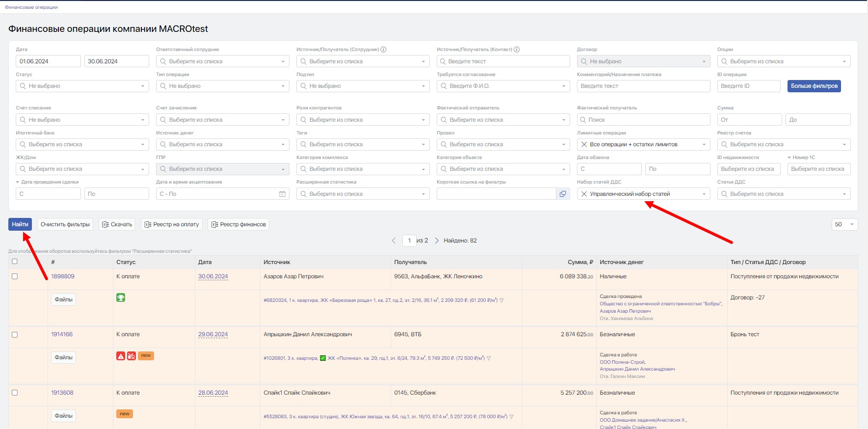This screenshot has height=429, width=868.
Task: Click red warning triangle icon in row 1914166
Action: [121, 356]
